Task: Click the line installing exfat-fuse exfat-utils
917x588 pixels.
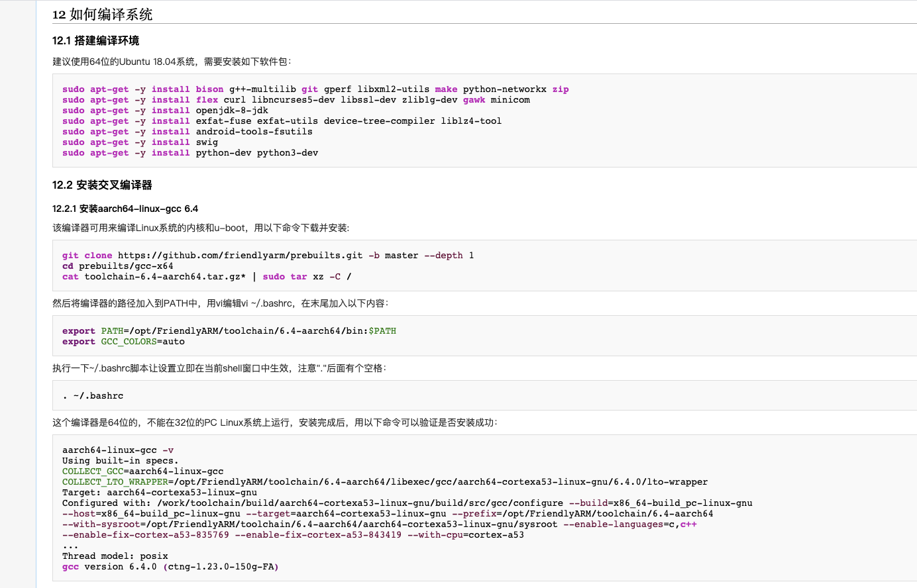Action: pyautogui.click(x=282, y=121)
